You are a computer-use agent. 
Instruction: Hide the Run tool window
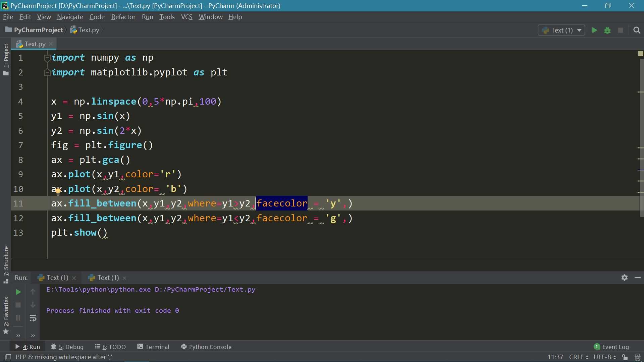[638, 278]
